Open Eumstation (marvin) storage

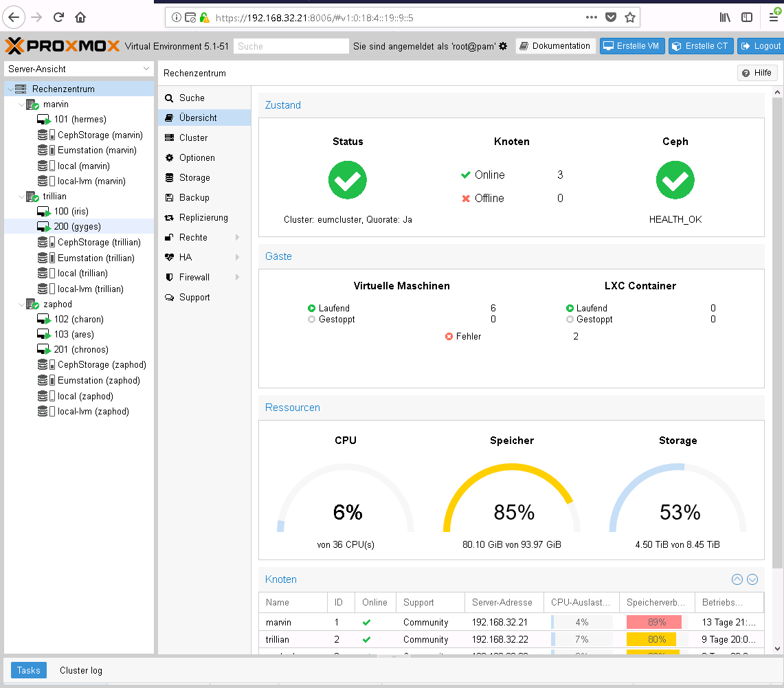pyautogui.click(x=96, y=150)
